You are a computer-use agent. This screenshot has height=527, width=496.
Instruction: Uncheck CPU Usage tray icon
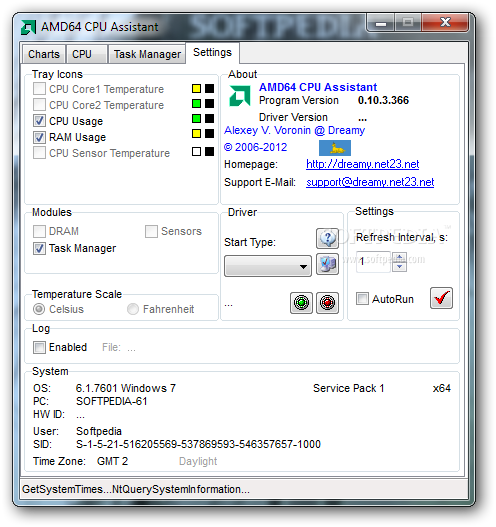pyautogui.click(x=39, y=121)
